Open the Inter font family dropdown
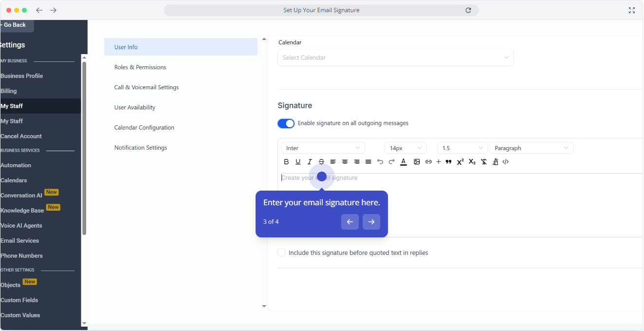This screenshot has width=644, height=331. (x=323, y=148)
